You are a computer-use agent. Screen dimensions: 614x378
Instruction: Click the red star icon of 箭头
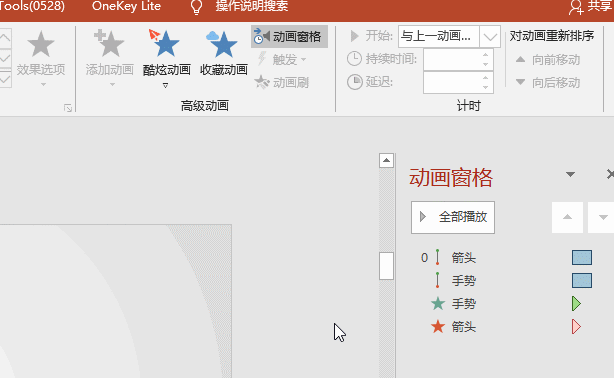[x=438, y=327]
